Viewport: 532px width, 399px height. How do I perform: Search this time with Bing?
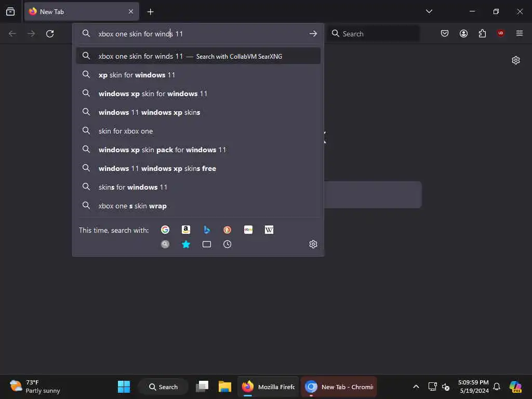[207, 230]
